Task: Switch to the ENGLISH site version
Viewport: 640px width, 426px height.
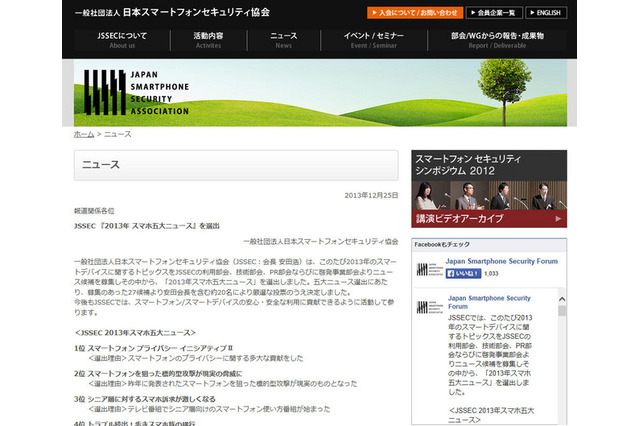Action: tap(546, 13)
